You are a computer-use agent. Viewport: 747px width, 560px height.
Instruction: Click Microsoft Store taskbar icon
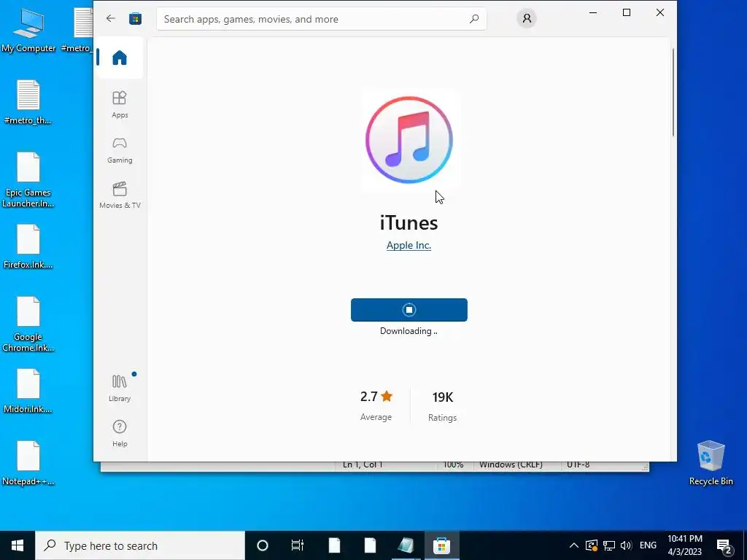441,545
